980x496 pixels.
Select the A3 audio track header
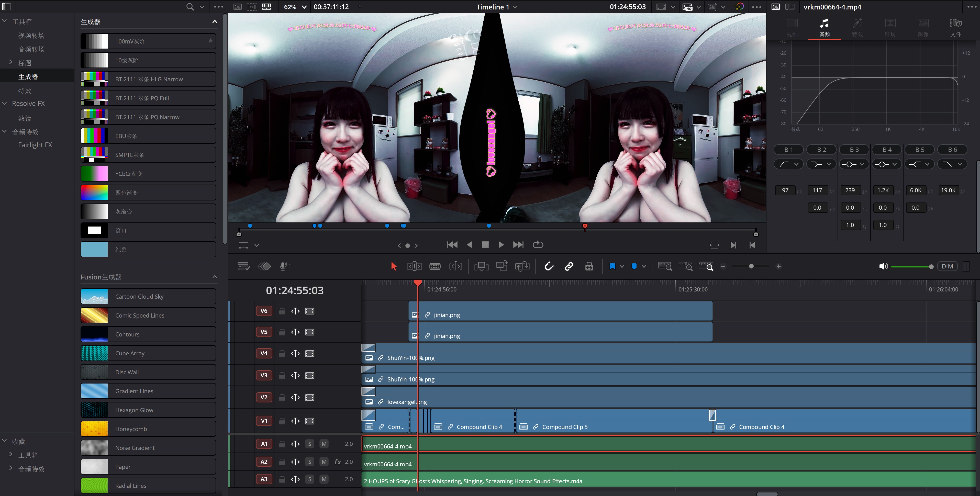click(x=264, y=479)
